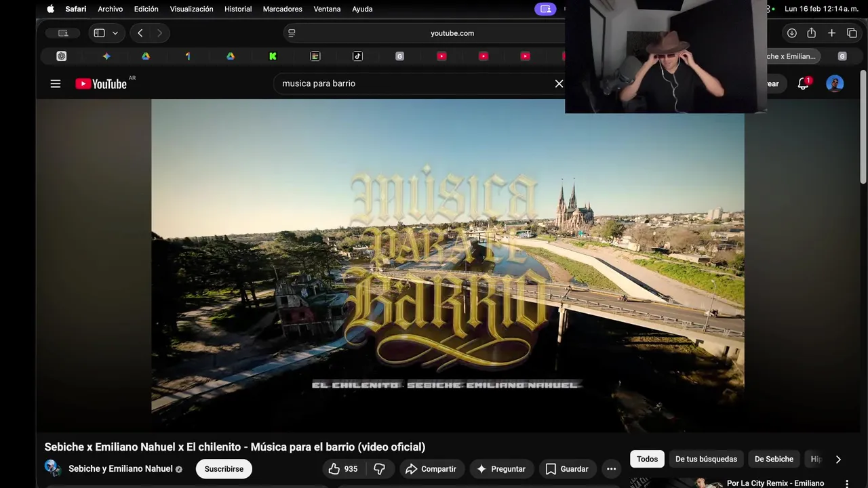
Task: Open the Ventana menu
Action: 327,9
